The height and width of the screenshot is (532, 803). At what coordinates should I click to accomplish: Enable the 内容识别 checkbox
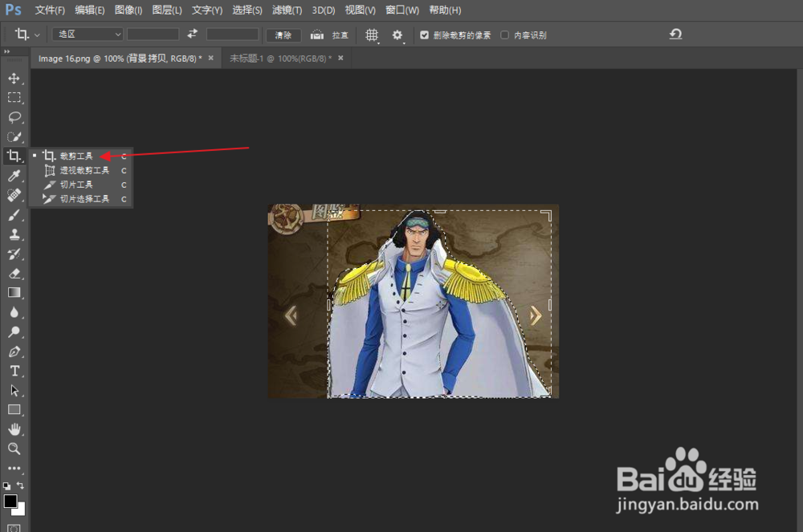coord(504,35)
